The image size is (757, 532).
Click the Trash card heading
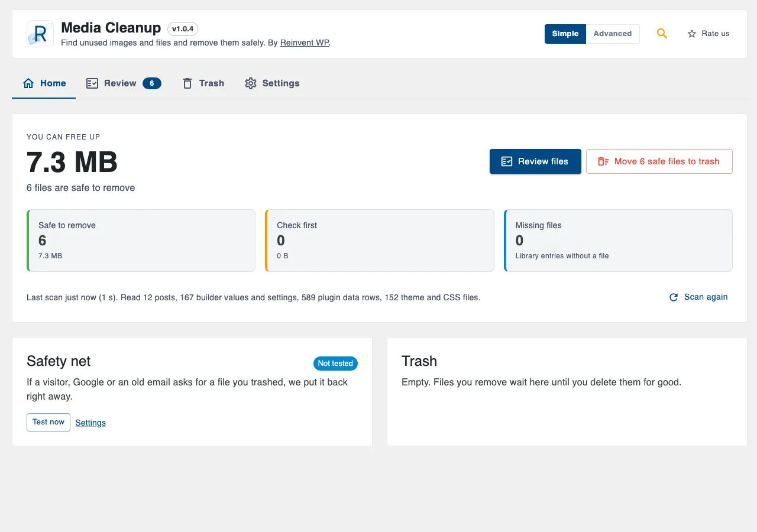point(419,361)
